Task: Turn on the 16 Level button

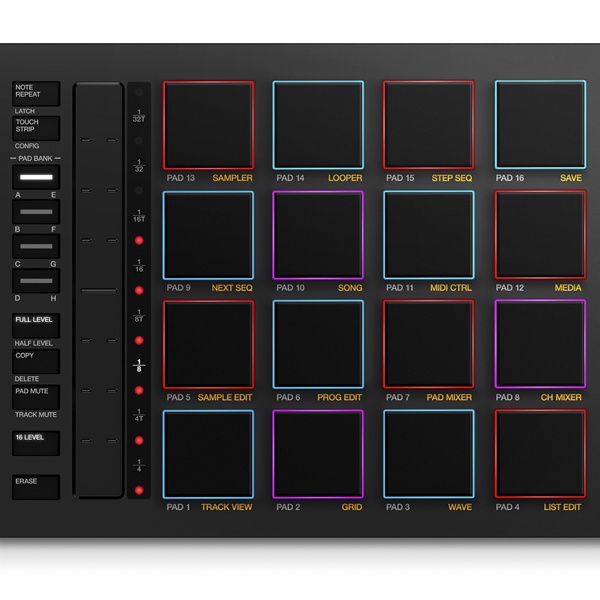Action: pos(36,442)
